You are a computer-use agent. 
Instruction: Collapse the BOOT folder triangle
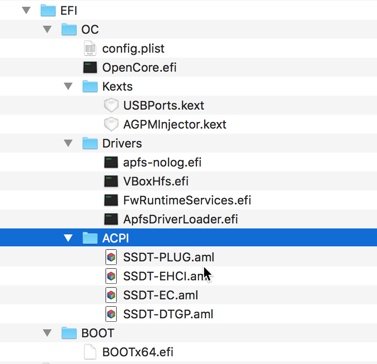click(47, 333)
